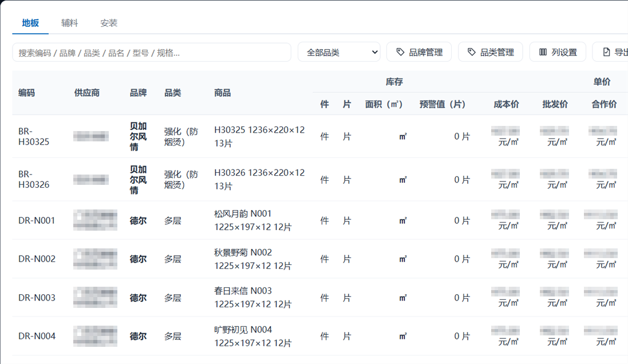Image resolution: width=628 pixels, height=364 pixels.
Task: Go to the 安装 tab
Action: point(109,23)
